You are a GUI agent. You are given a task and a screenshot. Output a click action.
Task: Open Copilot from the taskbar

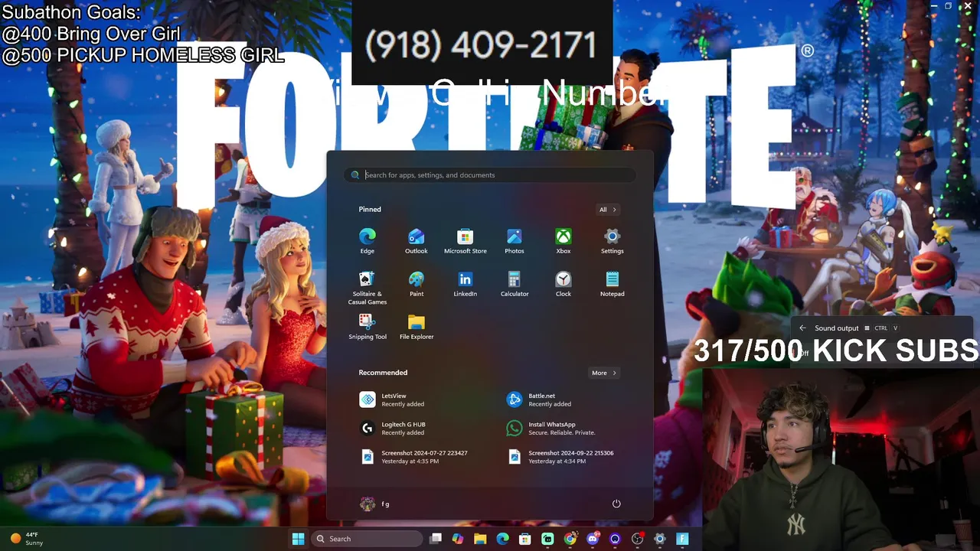458,539
